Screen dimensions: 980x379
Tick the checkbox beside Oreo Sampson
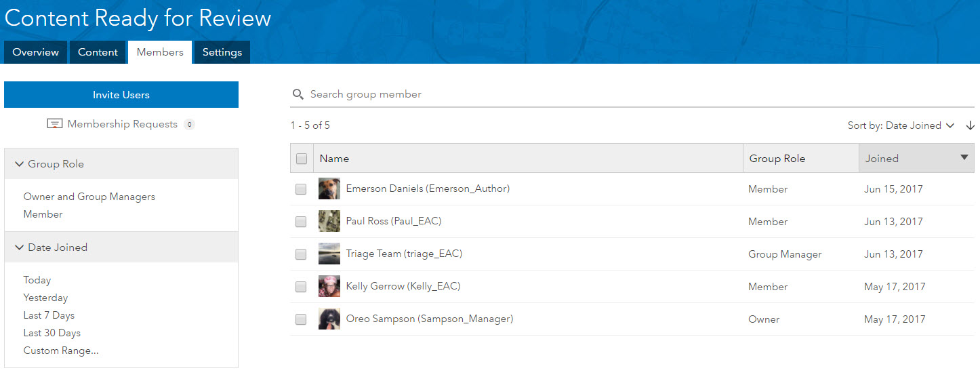pyautogui.click(x=301, y=319)
